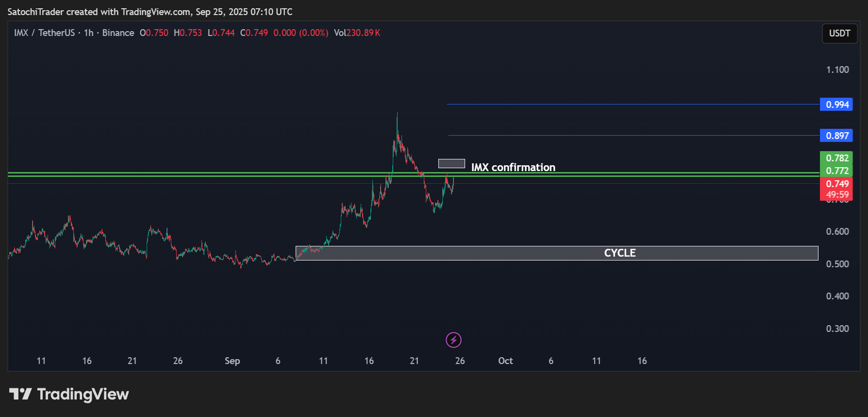Click the 49:59 candle countdown label
868x417 pixels.
(836, 195)
